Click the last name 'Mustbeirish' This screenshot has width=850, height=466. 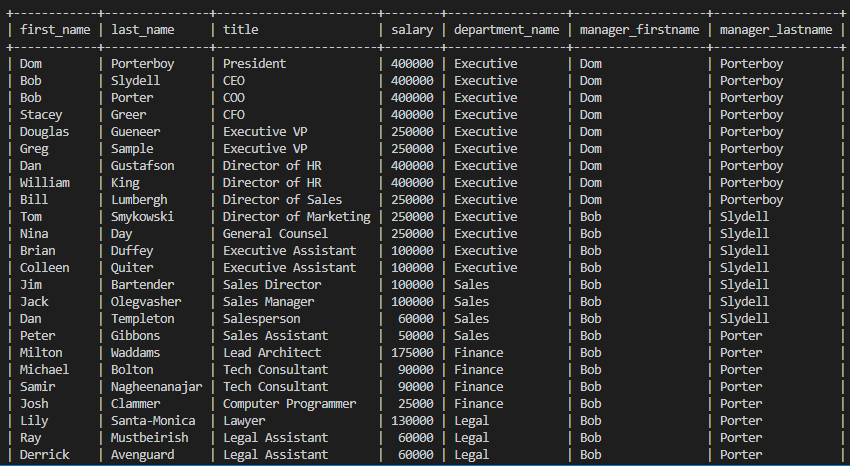point(150,437)
